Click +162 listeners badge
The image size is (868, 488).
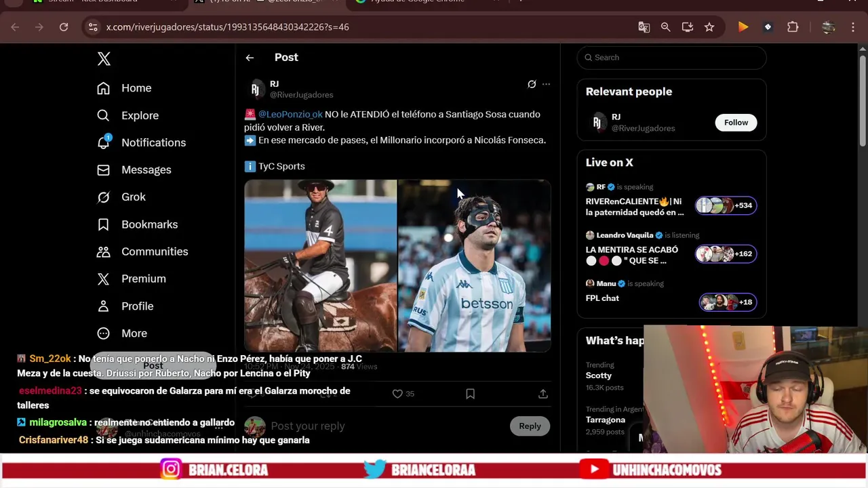coord(726,254)
